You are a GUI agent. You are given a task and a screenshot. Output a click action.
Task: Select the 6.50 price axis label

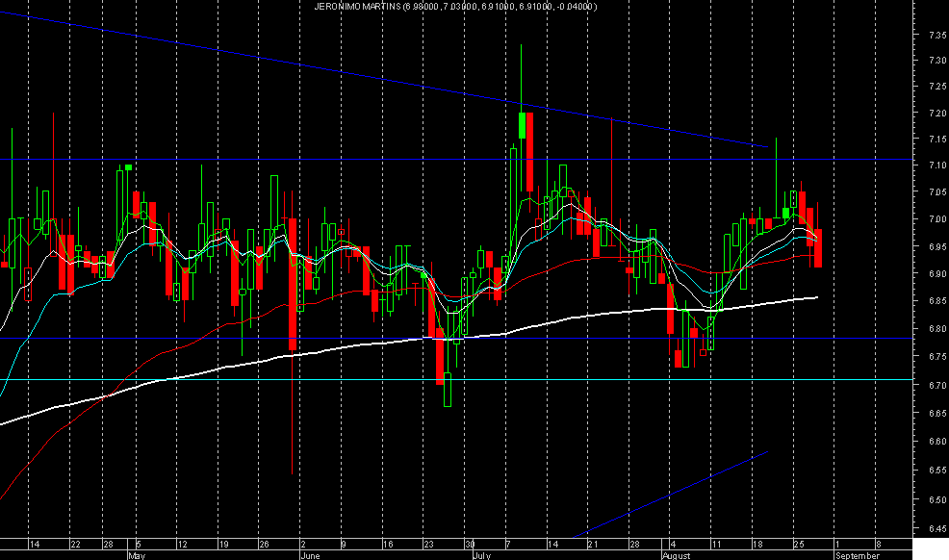click(x=937, y=499)
